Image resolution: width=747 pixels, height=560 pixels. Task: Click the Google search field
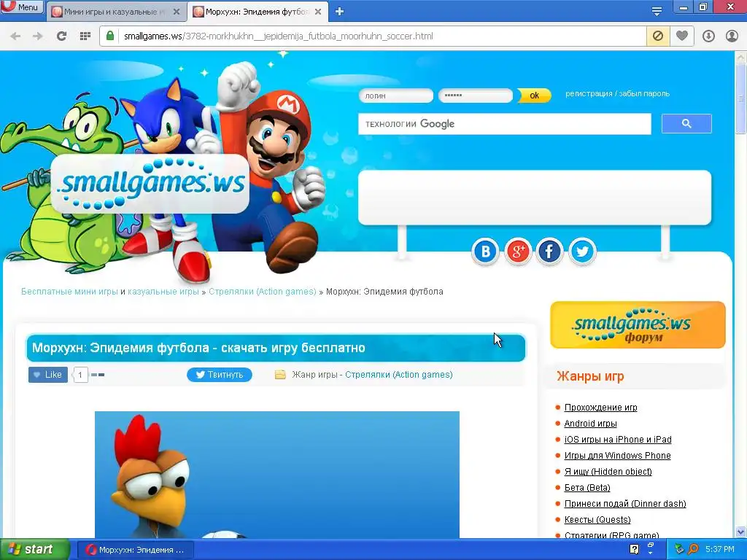[x=505, y=124]
